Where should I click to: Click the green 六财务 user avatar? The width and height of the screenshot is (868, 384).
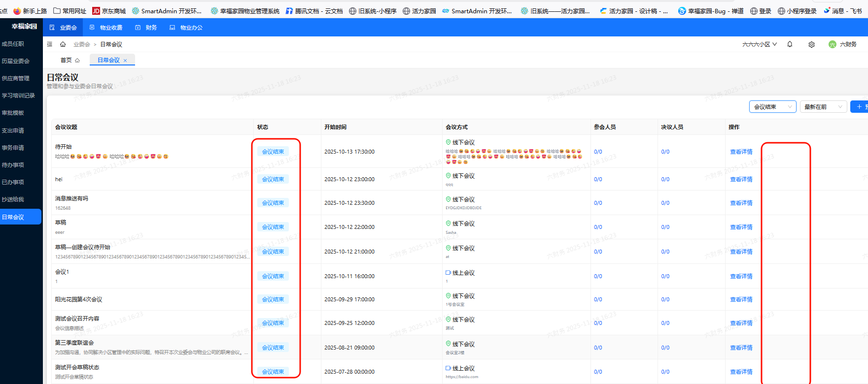[833, 44]
